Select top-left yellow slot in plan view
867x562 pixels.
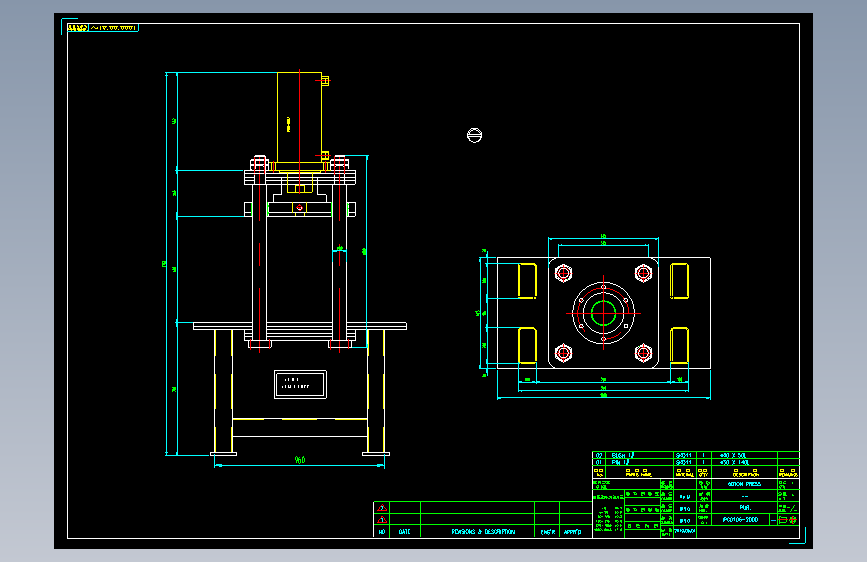527,281
